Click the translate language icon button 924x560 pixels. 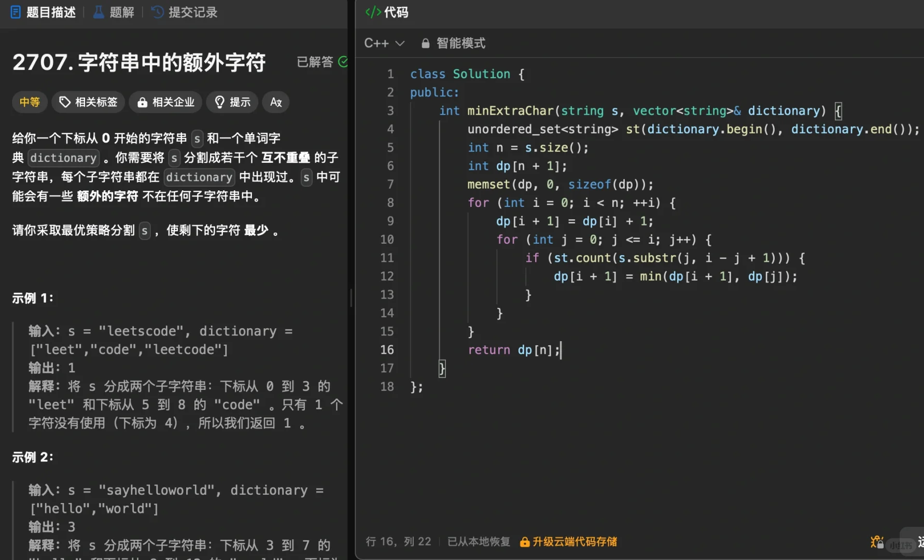(276, 102)
